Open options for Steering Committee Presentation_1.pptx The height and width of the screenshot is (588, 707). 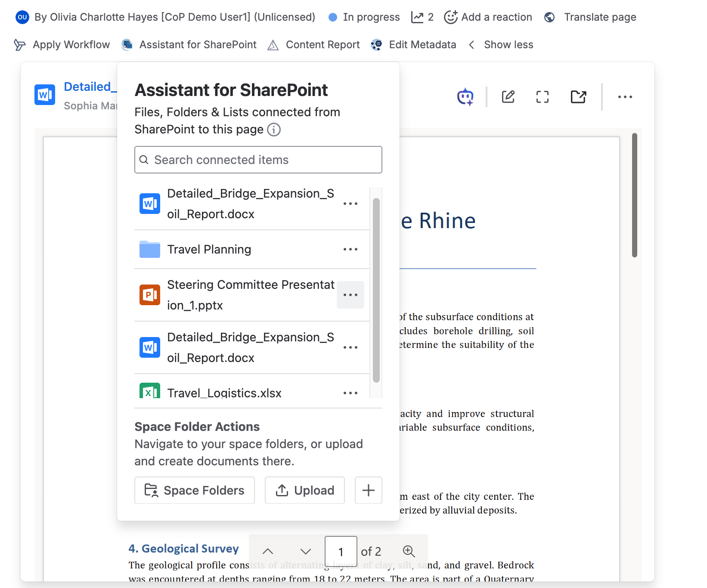pos(350,295)
